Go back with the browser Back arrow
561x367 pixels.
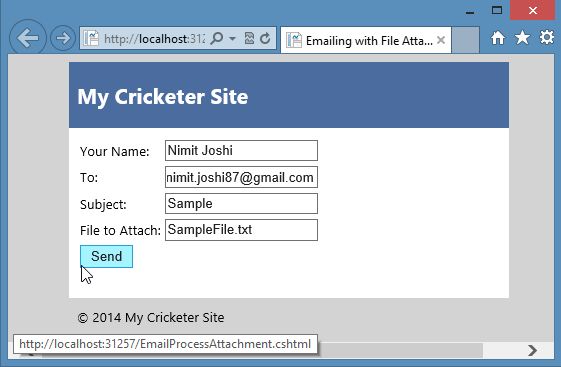(x=28, y=38)
